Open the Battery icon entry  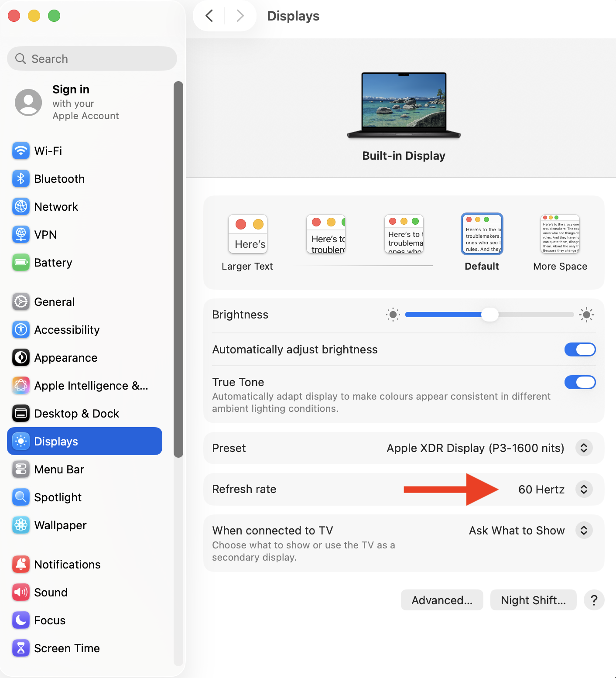(21, 263)
